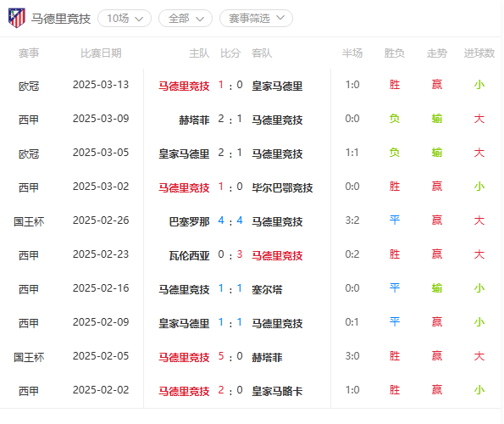Image resolution: width=504 pixels, height=424 pixels.
Task: Click the 0 : 3 score at 瓦伦西亚
Action: point(230,254)
